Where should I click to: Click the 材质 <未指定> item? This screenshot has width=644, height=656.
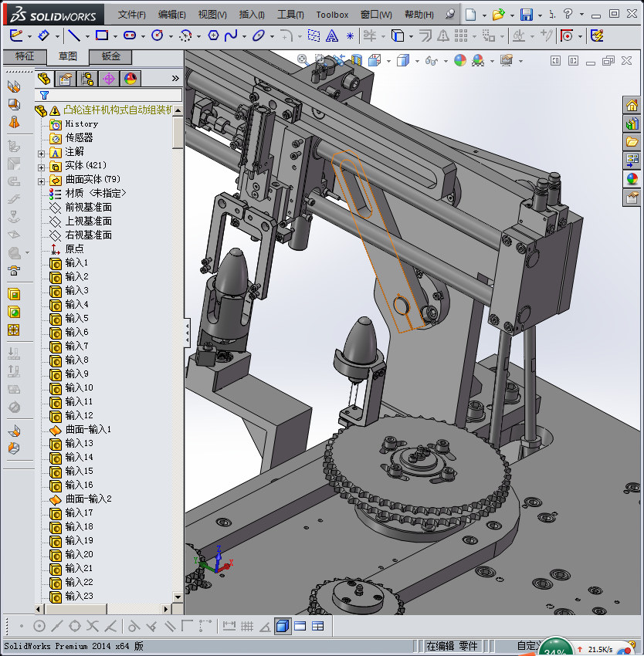[x=95, y=193]
